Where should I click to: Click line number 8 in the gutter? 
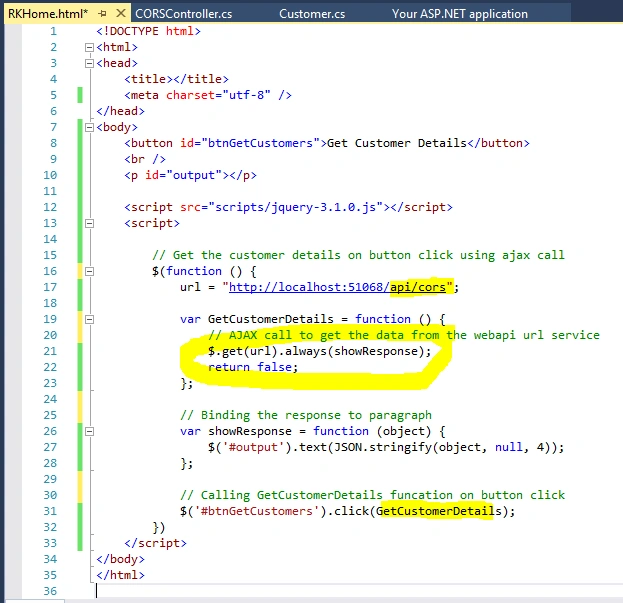pyautogui.click(x=54, y=143)
